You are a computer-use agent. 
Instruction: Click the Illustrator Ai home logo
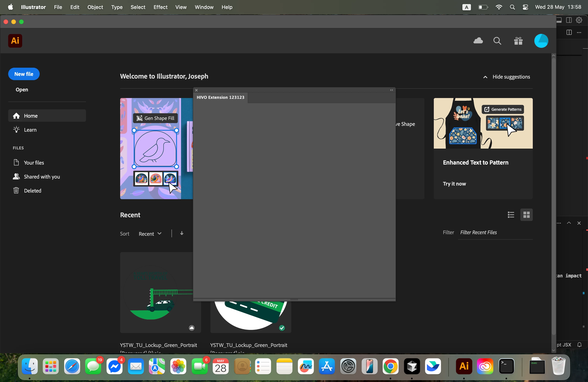(x=15, y=41)
